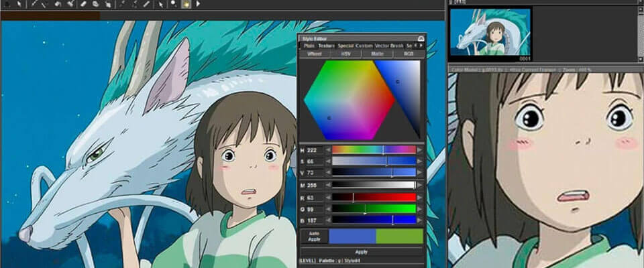Activate the Zoom magnifier tool
Screen dimensions: 644x268
pos(174,4)
